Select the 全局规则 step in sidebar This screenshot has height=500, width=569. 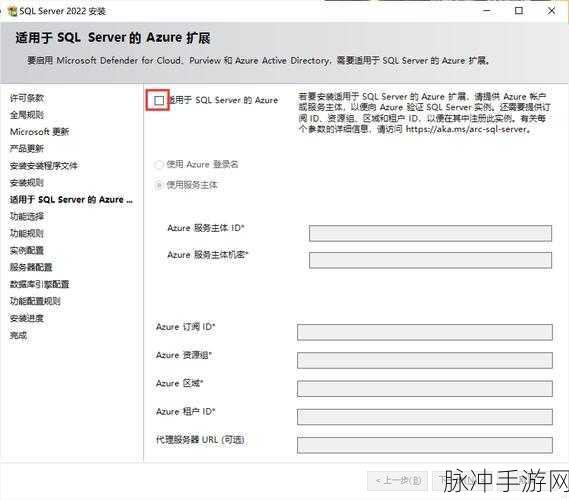click(27, 115)
